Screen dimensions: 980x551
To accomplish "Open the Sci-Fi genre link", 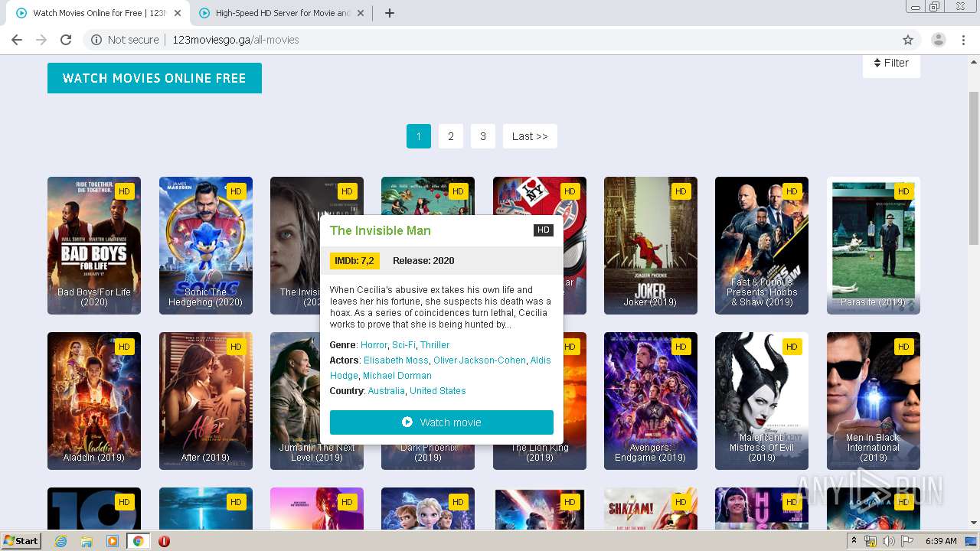I will (403, 345).
